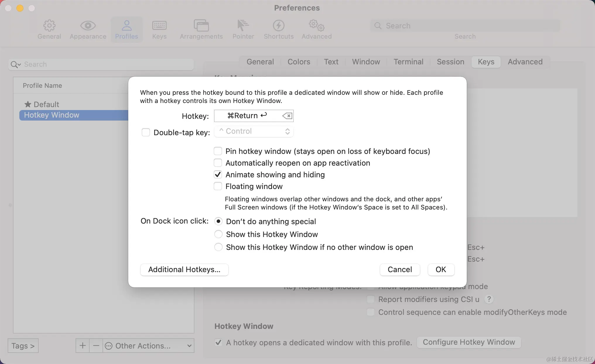
Task: Select Show this Hotkey Window radio
Action: tap(218, 234)
